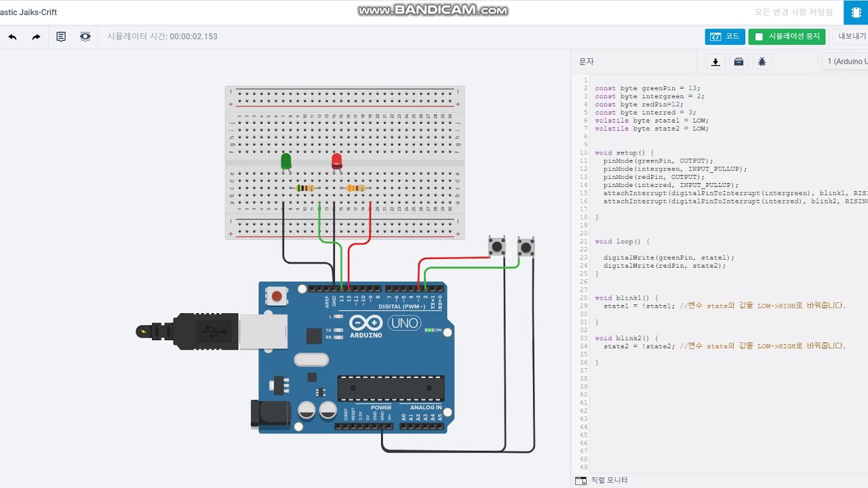This screenshot has height=488, width=868.
Task: Click the Arduino red reset button
Action: (277, 296)
